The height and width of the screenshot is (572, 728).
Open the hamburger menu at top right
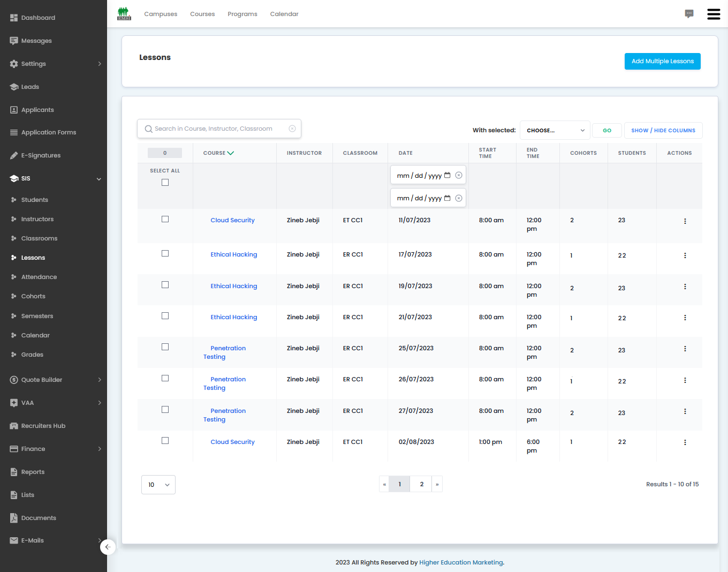coord(714,14)
